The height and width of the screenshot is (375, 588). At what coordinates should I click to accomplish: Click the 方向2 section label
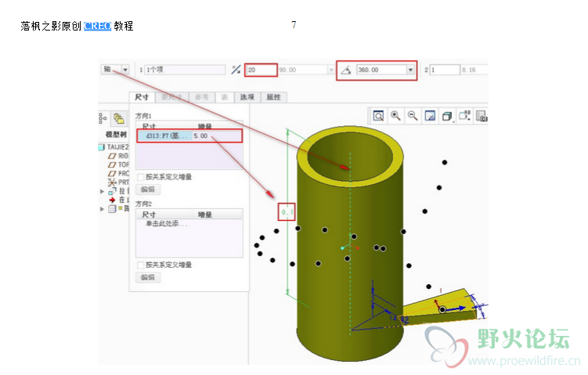coord(143,204)
